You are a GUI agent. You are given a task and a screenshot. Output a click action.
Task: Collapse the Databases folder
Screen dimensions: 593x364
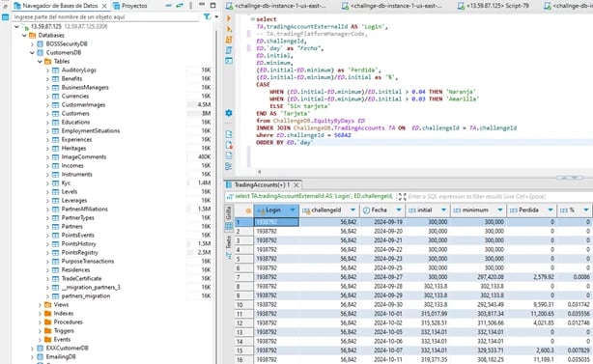[24, 35]
